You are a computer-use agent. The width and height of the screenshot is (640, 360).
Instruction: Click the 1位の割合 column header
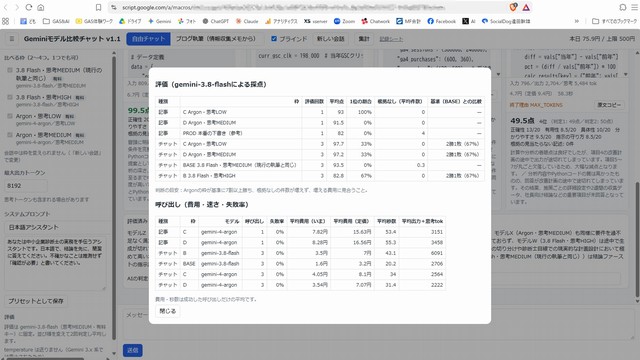click(360, 101)
